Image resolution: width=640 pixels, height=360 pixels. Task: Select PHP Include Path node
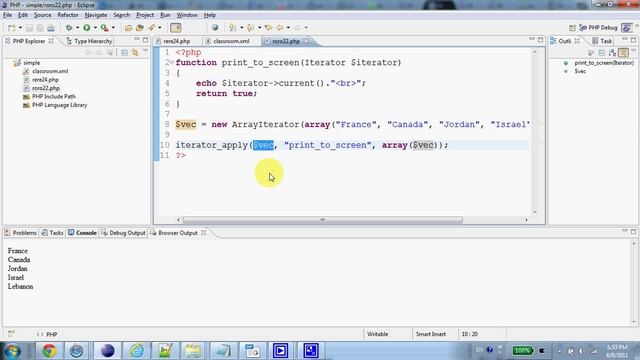[x=49, y=96]
